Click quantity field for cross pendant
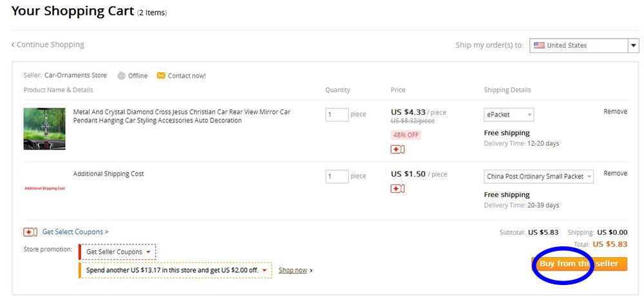The height and width of the screenshot is (296, 644). click(337, 115)
